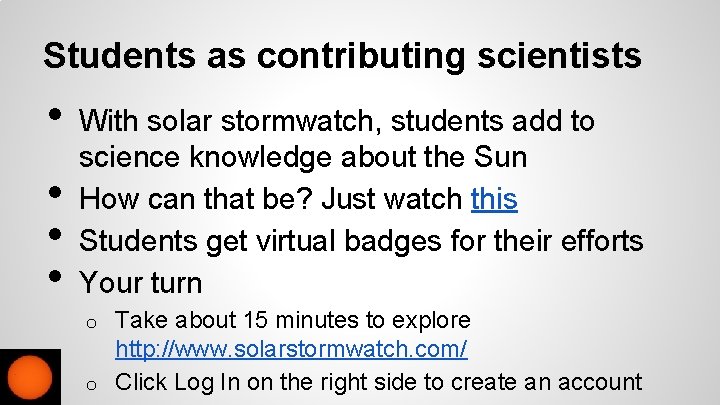Click the orange Sun image thumbnail
This screenshot has width=720, height=405.
tap(31, 378)
